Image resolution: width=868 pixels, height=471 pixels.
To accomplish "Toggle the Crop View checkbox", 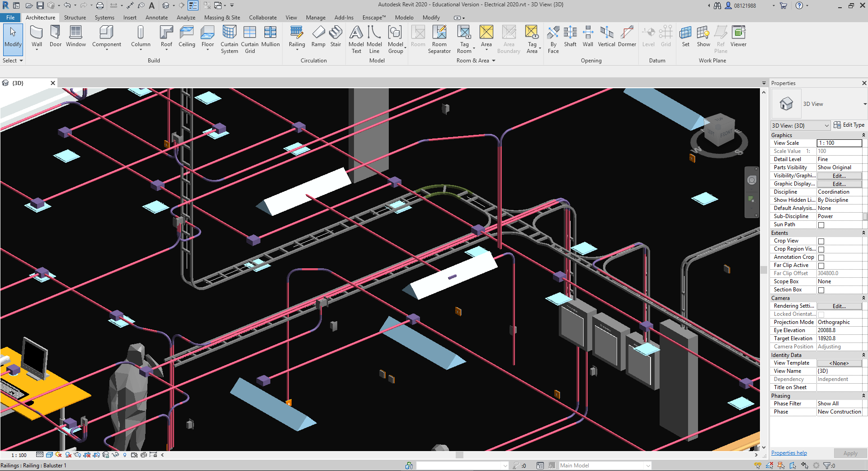I will (x=821, y=241).
